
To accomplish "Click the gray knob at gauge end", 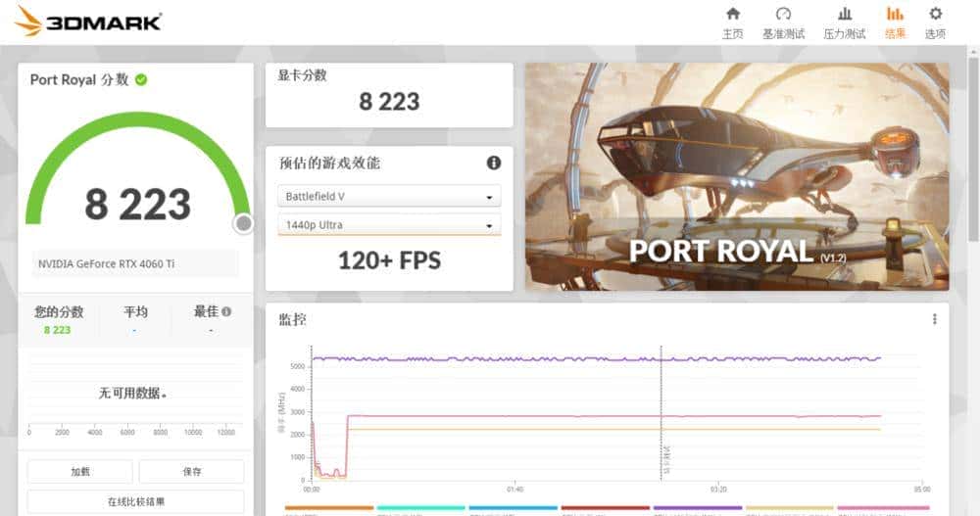I will click(244, 223).
